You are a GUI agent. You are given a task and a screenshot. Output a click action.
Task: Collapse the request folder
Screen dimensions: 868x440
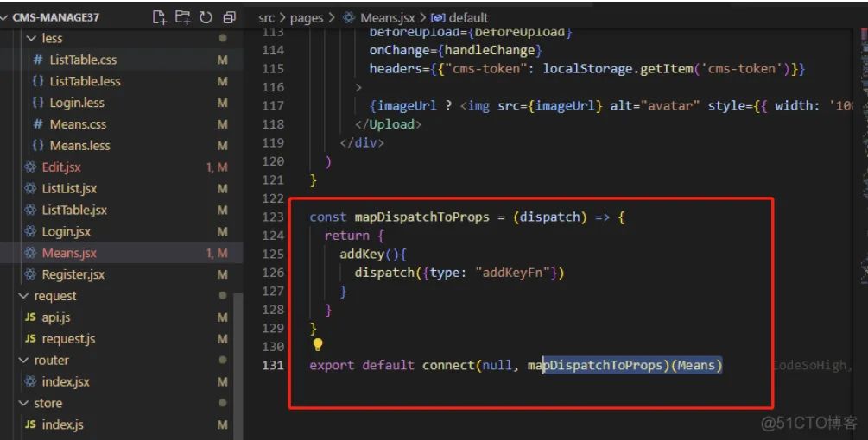click(x=24, y=296)
